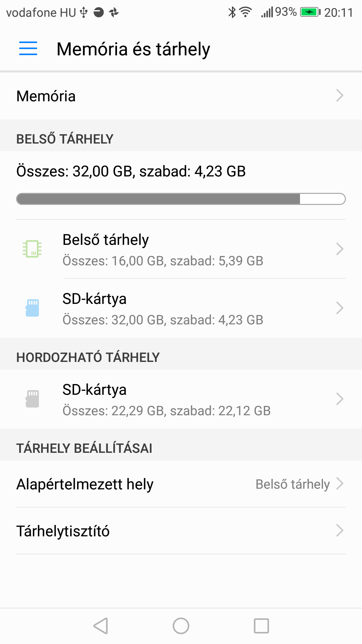This screenshot has height=644, width=362.
Task: Tap the blue SD card icon
Action: tap(32, 308)
